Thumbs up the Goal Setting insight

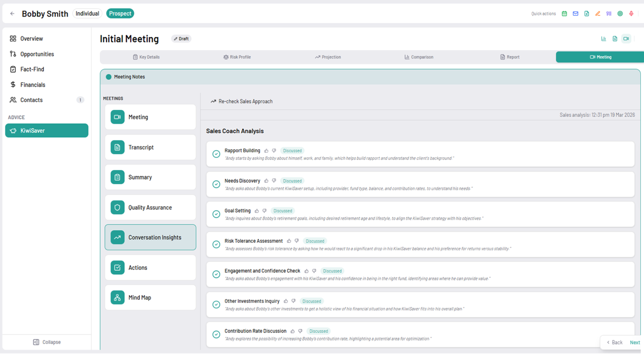[x=256, y=210]
